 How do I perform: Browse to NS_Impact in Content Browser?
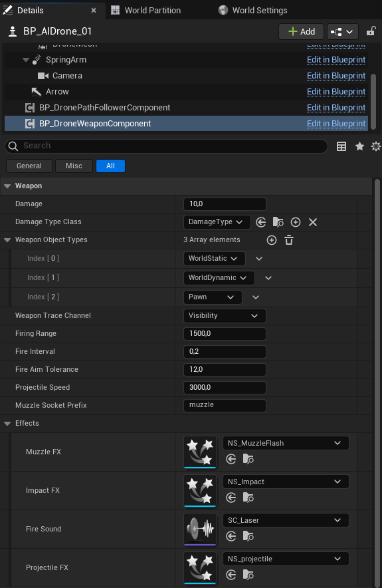click(x=248, y=498)
